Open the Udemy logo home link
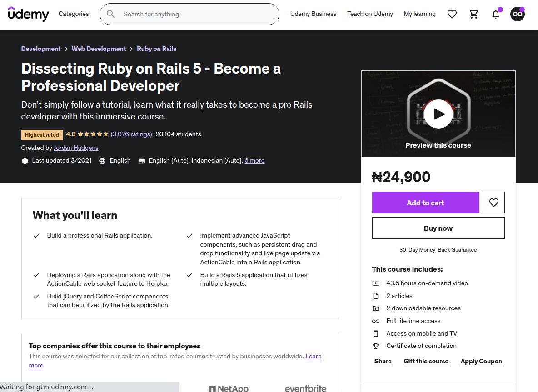538x392 pixels. coord(28,14)
